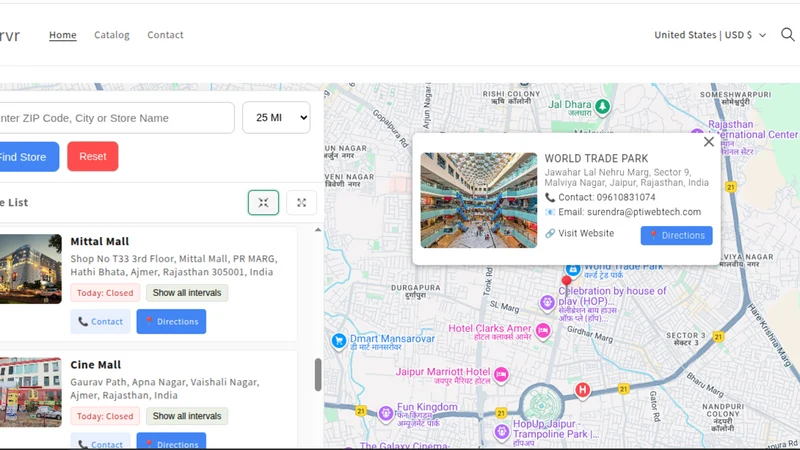Viewport: 800px width, 450px height.
Task: Click the collapse view icon button
Action: pos(263,203)
